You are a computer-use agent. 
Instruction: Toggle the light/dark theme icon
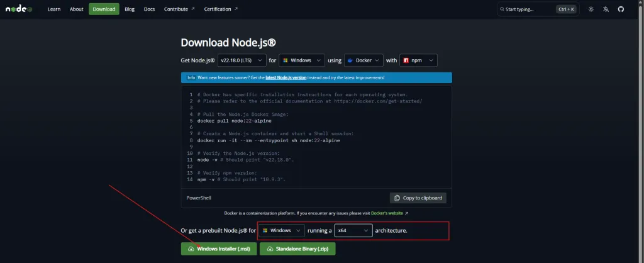click(x=591, y=9)
